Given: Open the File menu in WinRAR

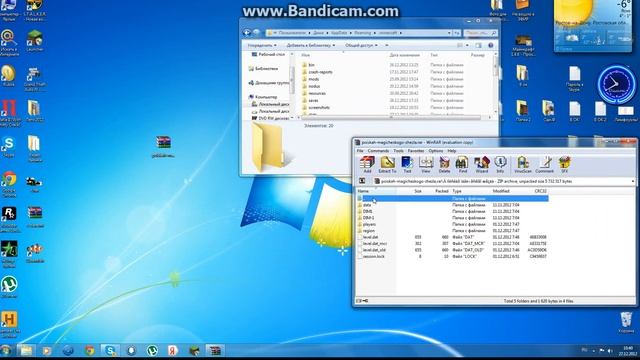Looking at the screenshot, I should tap(360, 151).
